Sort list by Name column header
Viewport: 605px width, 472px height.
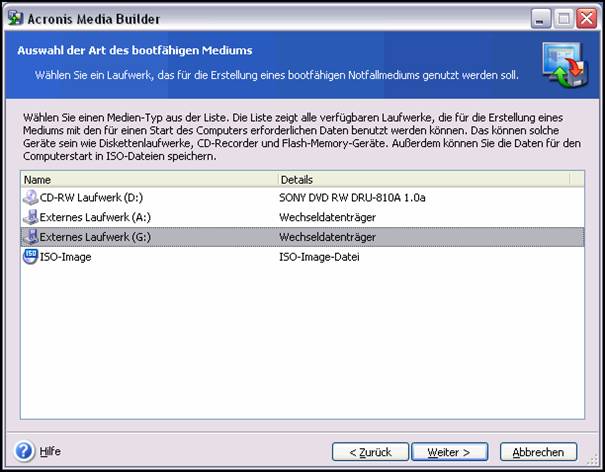[x=149, y=179]
